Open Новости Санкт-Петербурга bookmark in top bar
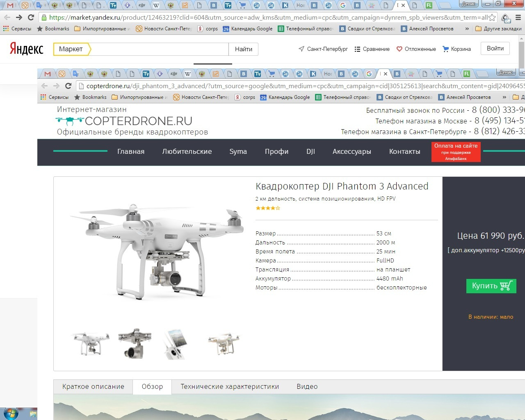The image size is (525, 420). (164, 29)
